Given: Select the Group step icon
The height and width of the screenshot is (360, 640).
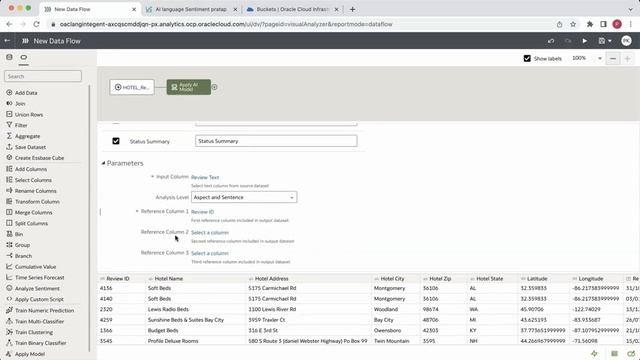Looking at the screenshot, I should (x=9, y=245).
